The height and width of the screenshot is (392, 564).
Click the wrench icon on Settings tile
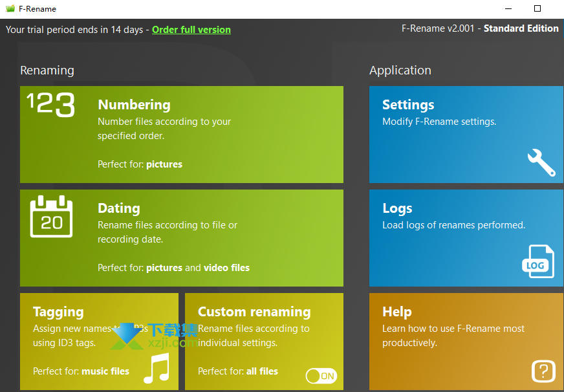click(x=541, y=162)
